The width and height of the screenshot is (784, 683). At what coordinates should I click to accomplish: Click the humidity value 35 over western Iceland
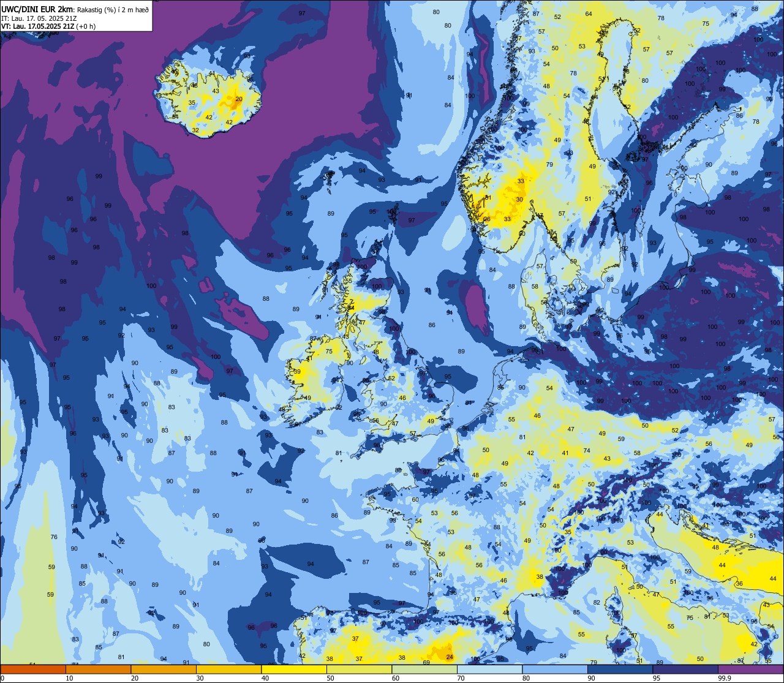tap(192, 103)
